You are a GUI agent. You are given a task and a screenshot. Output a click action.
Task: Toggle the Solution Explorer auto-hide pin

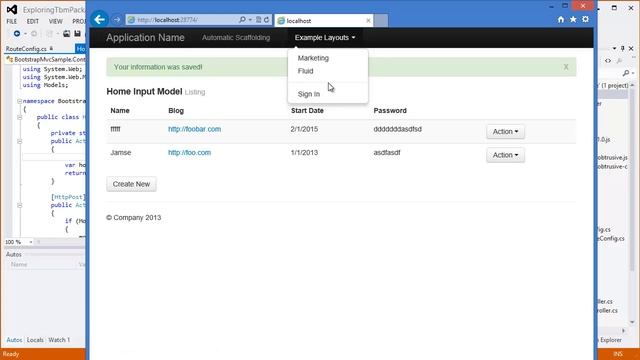(622, 49)
